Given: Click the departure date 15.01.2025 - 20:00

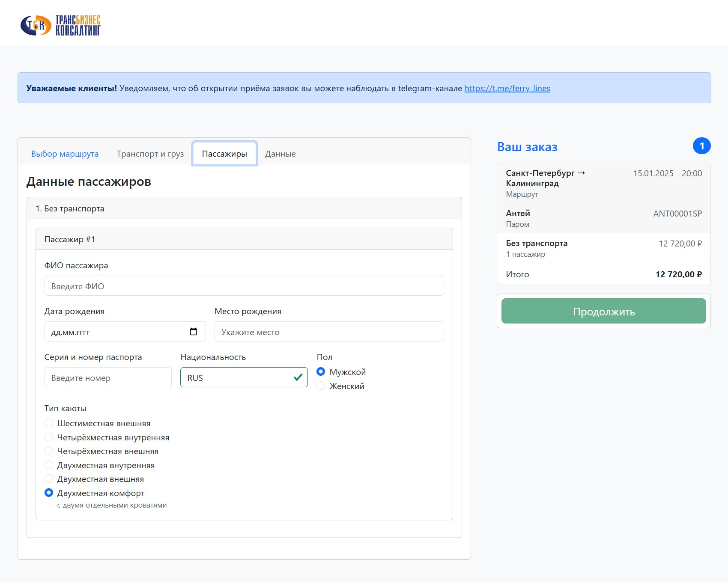Looking at the screenshot, I should pos(667,173).
